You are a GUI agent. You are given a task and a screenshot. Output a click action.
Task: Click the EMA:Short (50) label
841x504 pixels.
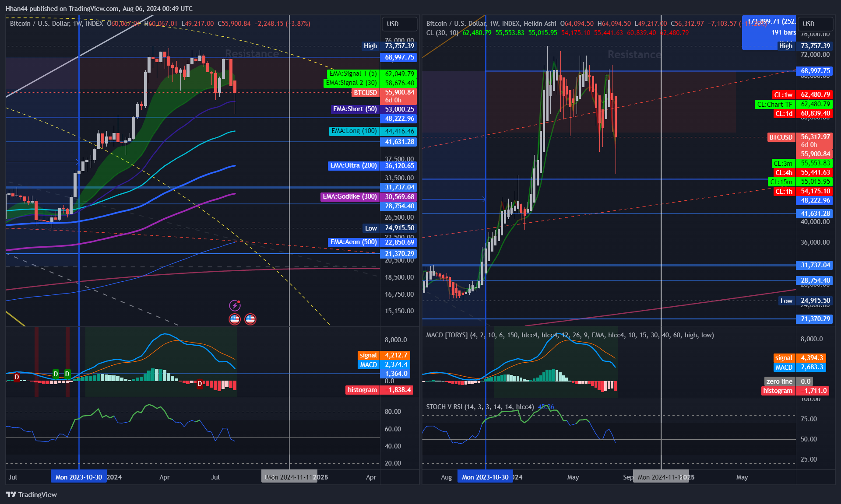pyautogui.click(x=374, y=109)
